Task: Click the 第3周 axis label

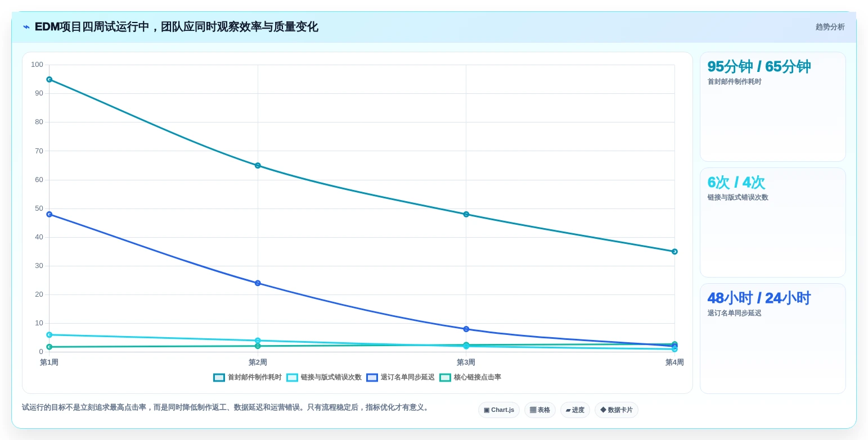Action: [466, 362]
